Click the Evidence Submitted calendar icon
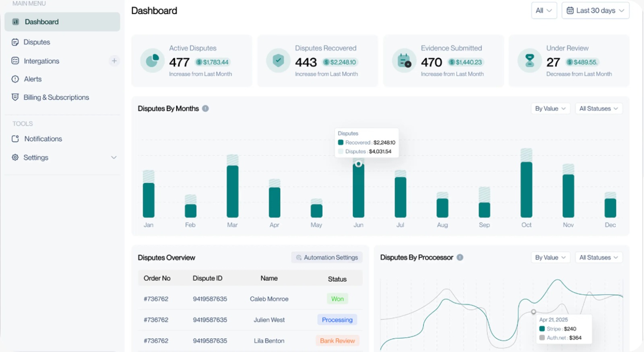The image size is (644, 352). (404, 61)
